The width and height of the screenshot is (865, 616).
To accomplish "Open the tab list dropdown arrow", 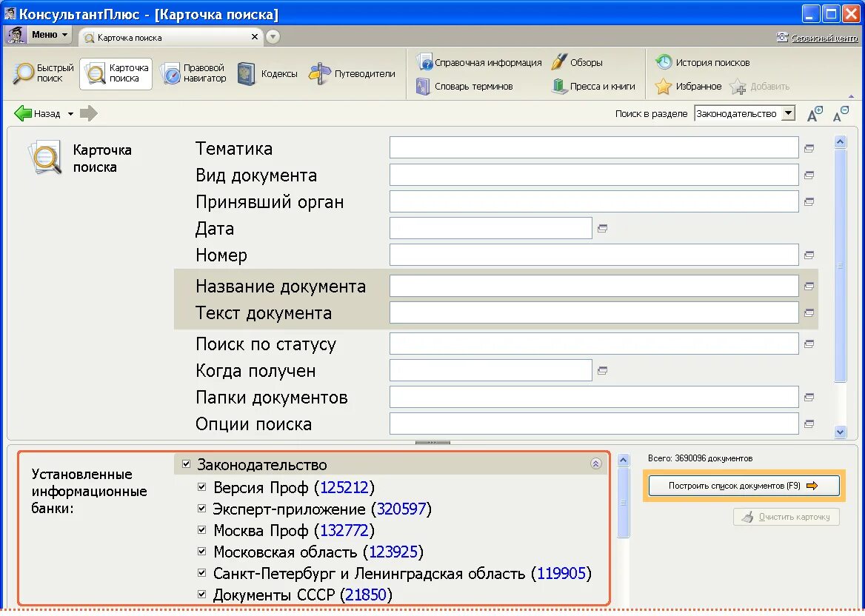I will pyautogui.click(x=273, y=37).
